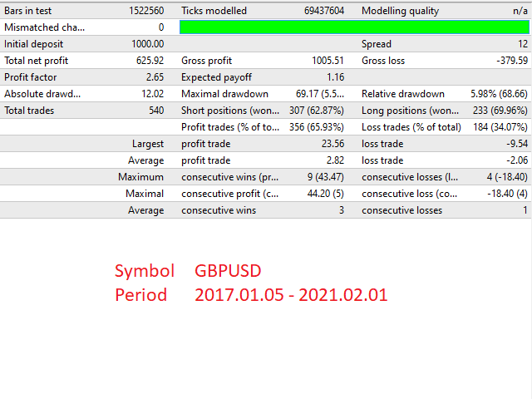Select the Bars in test value 1522560
Viewport: 532px width, 399px height.
click(146, 11)
